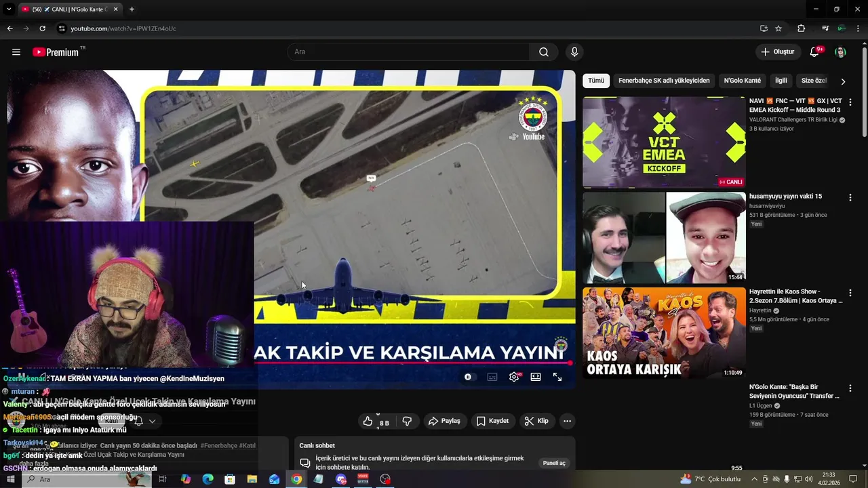Show hidden system tray icons
Screen dimensions: 868x488
tap(754, 479)
